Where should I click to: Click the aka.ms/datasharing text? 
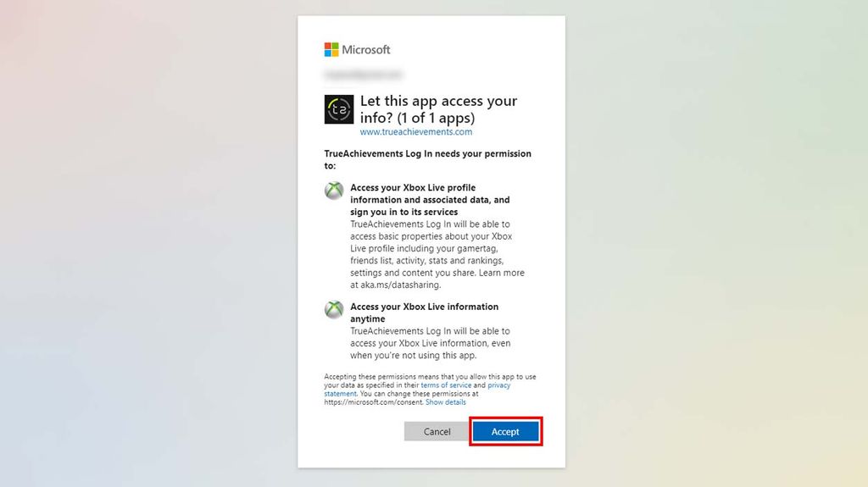(x=400, y=285)
